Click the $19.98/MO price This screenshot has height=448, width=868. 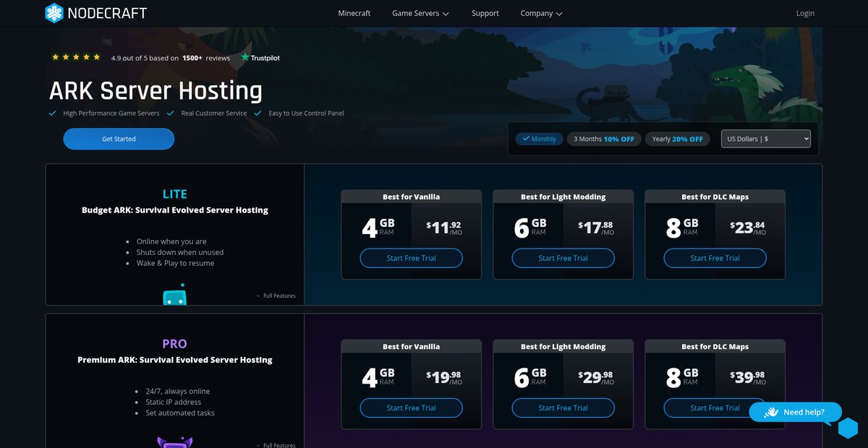tap(443, 377)
